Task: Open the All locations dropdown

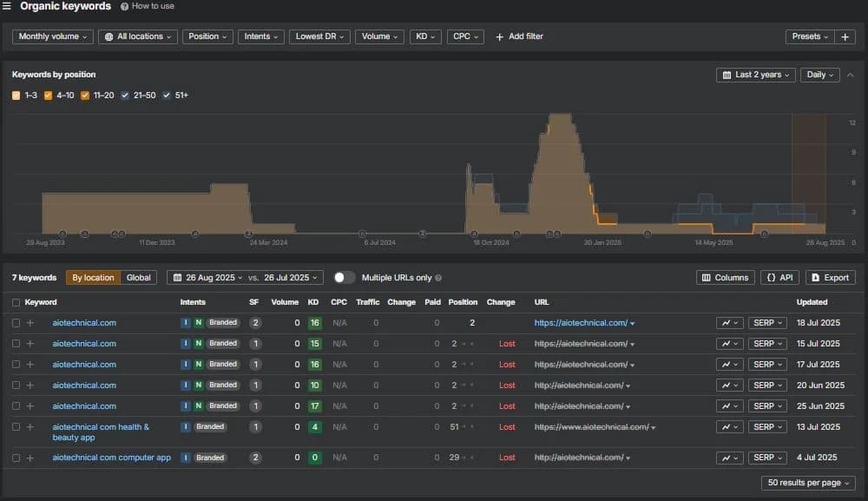Action: tap(138, 36)
